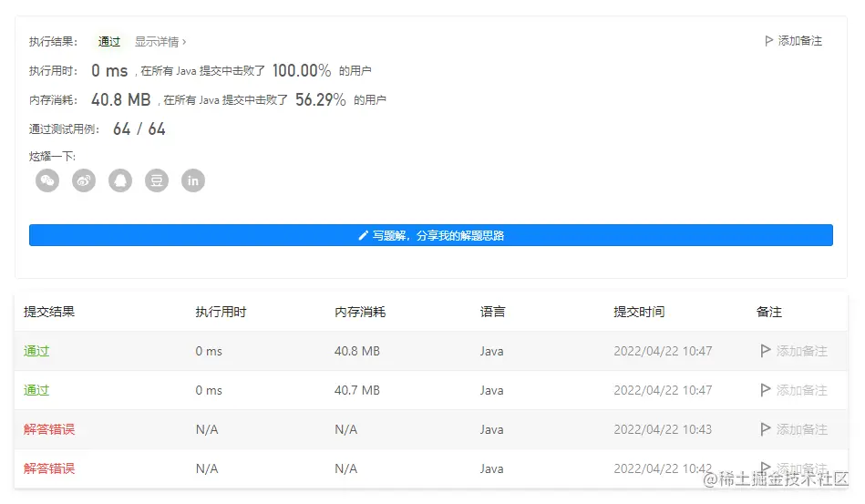Viewport: 865px width, 504px height.
Task: Click the 64 / 64 test cases value
Action: coord(139,129)
